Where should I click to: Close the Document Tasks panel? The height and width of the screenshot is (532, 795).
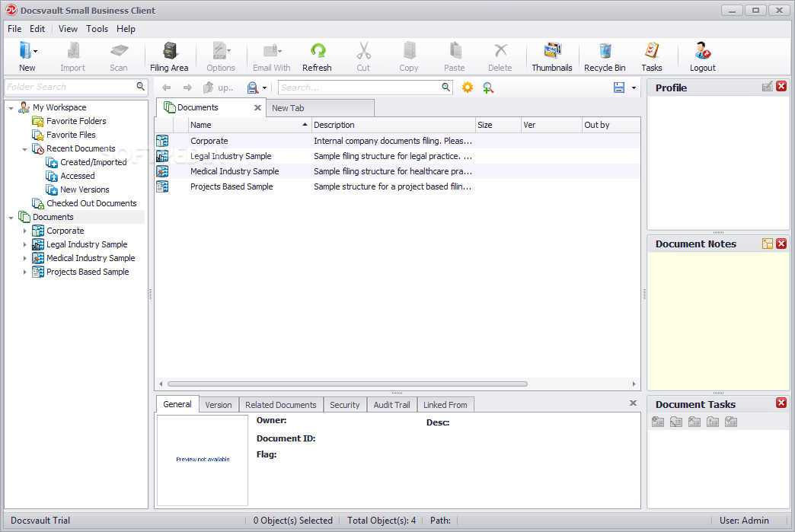(781, 403)
